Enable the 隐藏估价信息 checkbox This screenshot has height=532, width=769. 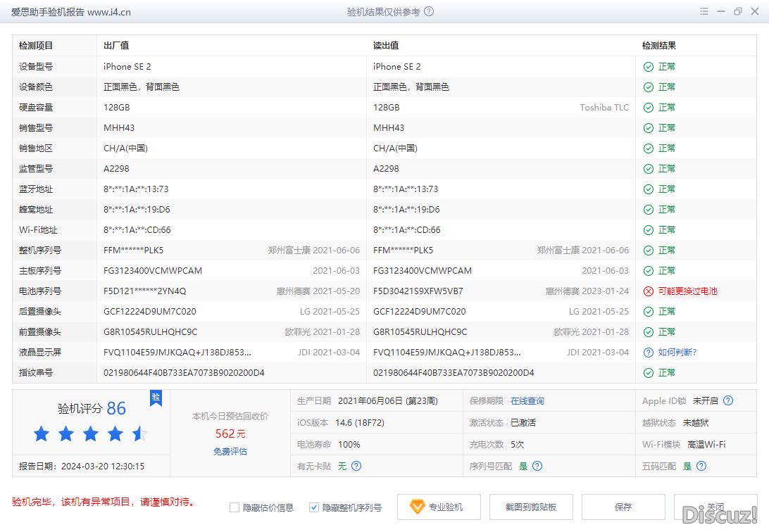(235, 507)
